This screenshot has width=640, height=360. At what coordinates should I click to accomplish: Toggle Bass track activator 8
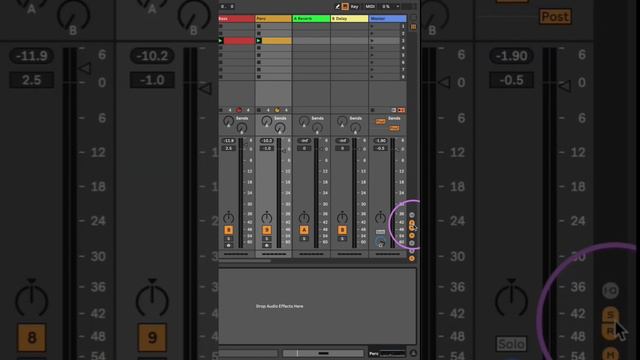pyautogui.click(x=229, y=230)
